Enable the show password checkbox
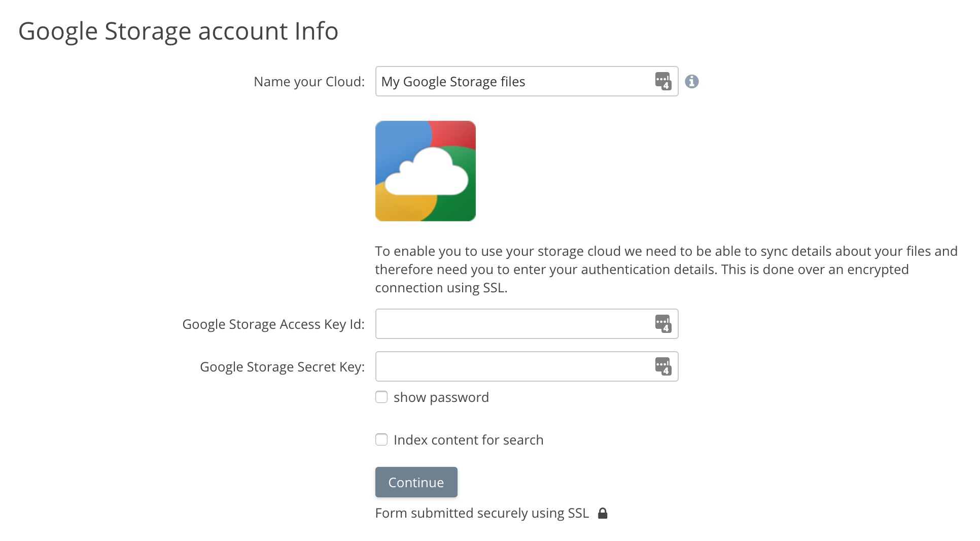Image resolution: width=980 pixels, height=541 pixels. pos(381,397)
